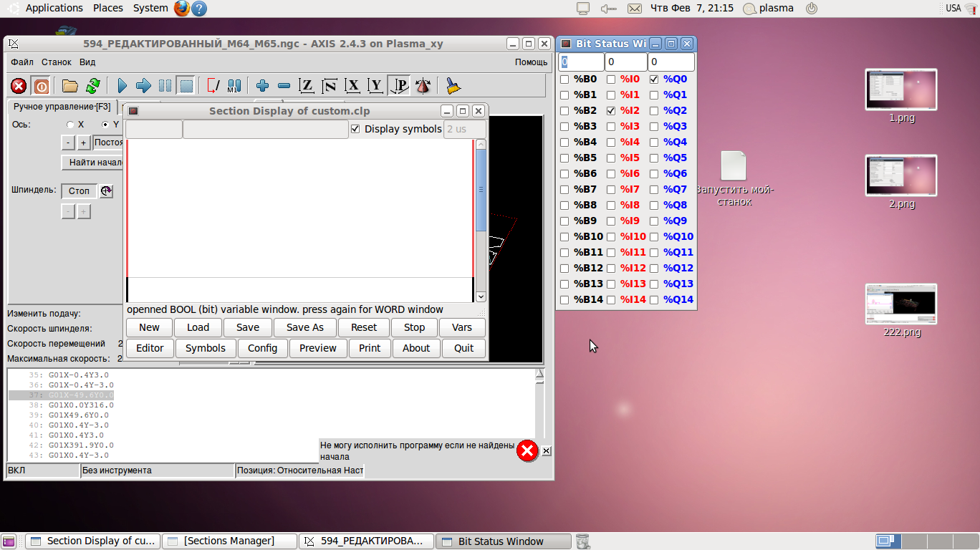Image resolution: width=980 pixels, height=550 pixels.
Task: Open the Applications menu
Action: tap(54, 8)
